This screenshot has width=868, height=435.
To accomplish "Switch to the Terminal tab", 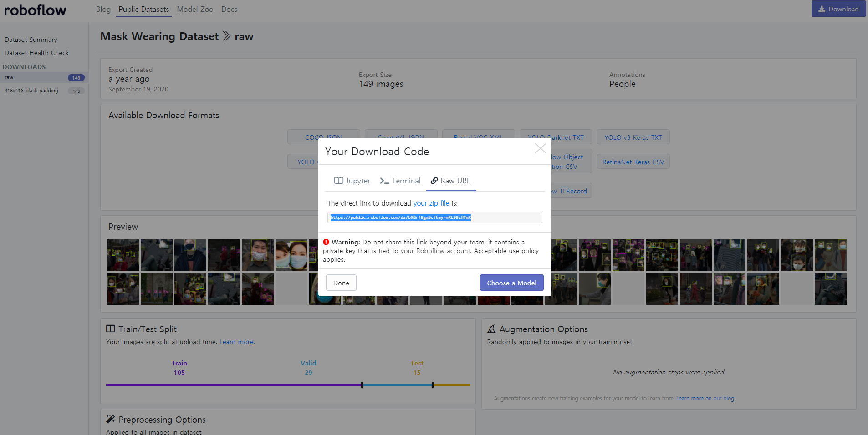I will (400, 181).
